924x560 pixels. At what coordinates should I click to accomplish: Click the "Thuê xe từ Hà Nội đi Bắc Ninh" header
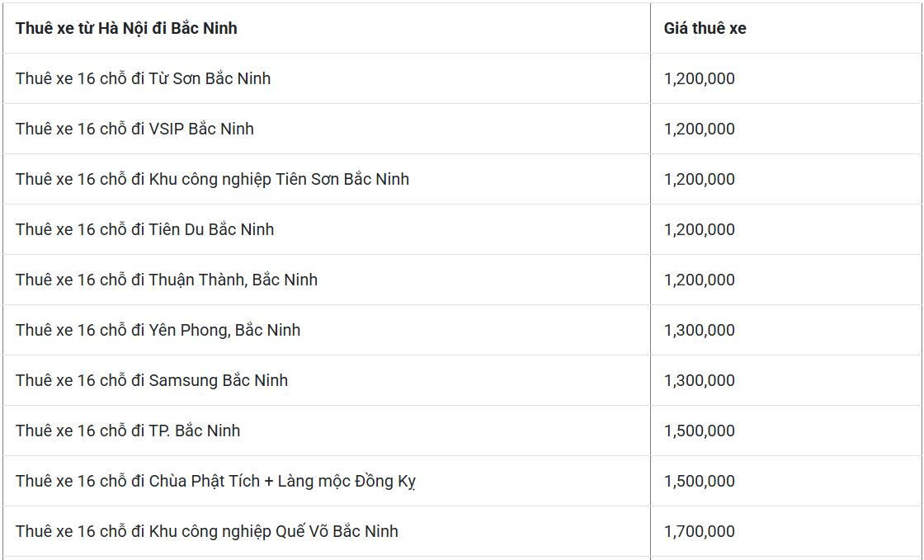126,28
